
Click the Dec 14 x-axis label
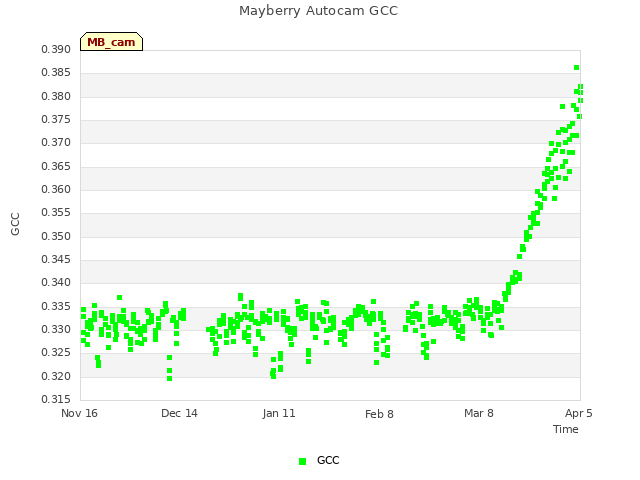(x=179, y=413)
